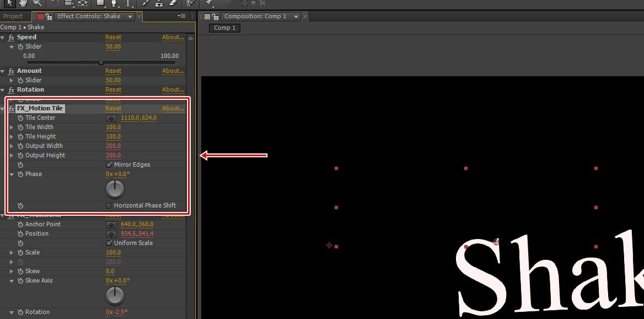Expand the Output Width property
Image resolution: width=644 pixels, height=319 pixels.
click(x=12, y=146)
